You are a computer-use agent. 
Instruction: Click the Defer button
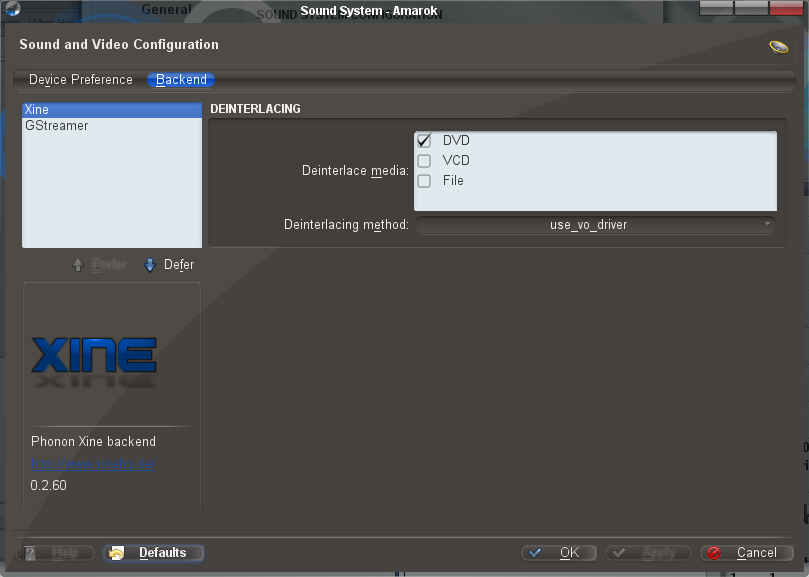pos(169,265)
